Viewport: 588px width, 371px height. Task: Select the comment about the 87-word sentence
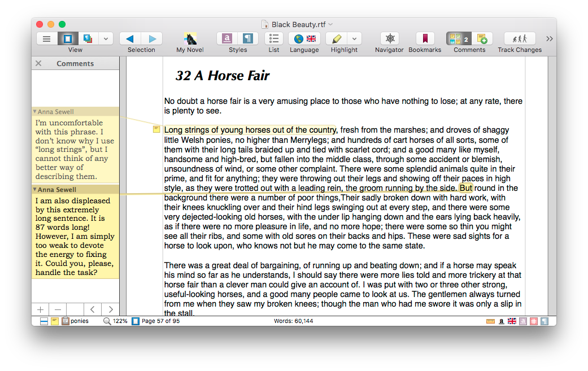[x=75, y=236]
